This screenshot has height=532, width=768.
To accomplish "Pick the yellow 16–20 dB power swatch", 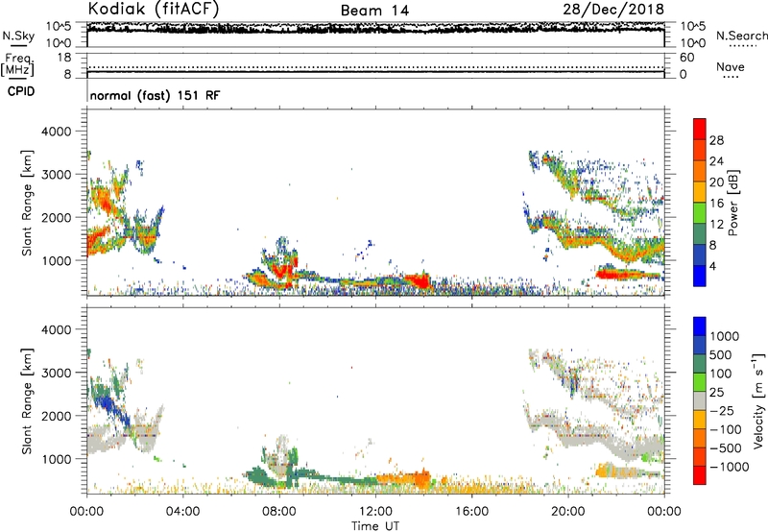I will [x=700, y=192].
